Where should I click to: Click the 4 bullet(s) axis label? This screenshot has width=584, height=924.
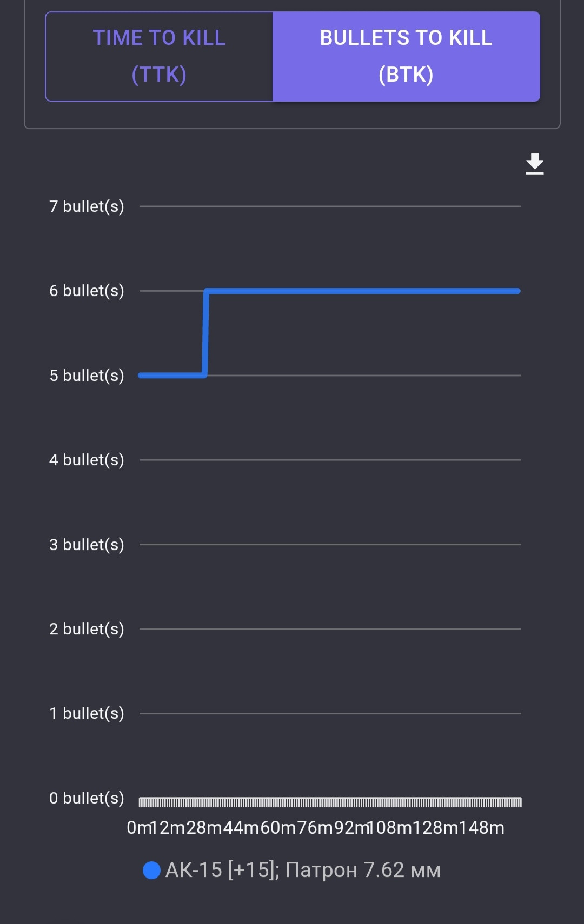pos(87,460)
